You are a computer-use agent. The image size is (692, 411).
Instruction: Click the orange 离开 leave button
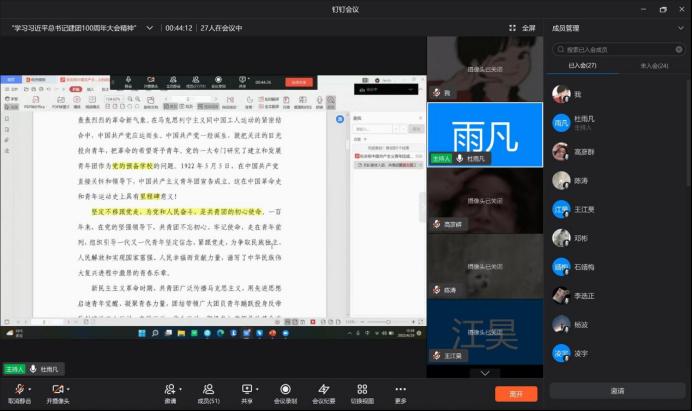click(516, 394)
